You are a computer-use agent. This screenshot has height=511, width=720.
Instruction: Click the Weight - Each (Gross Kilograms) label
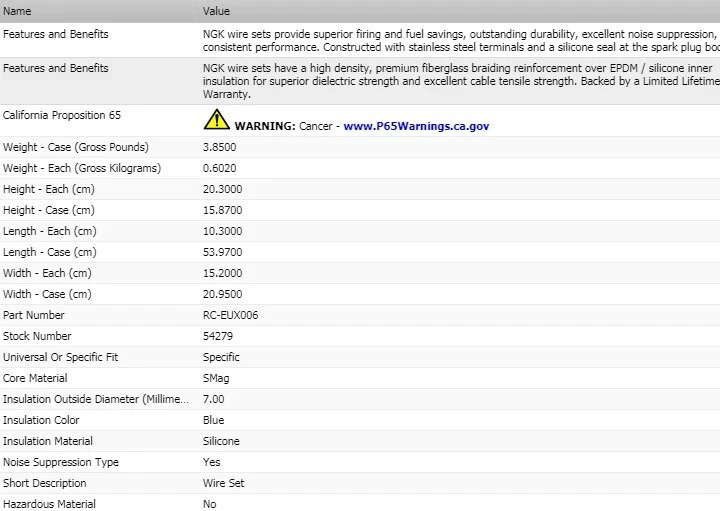tap(82, 168)
